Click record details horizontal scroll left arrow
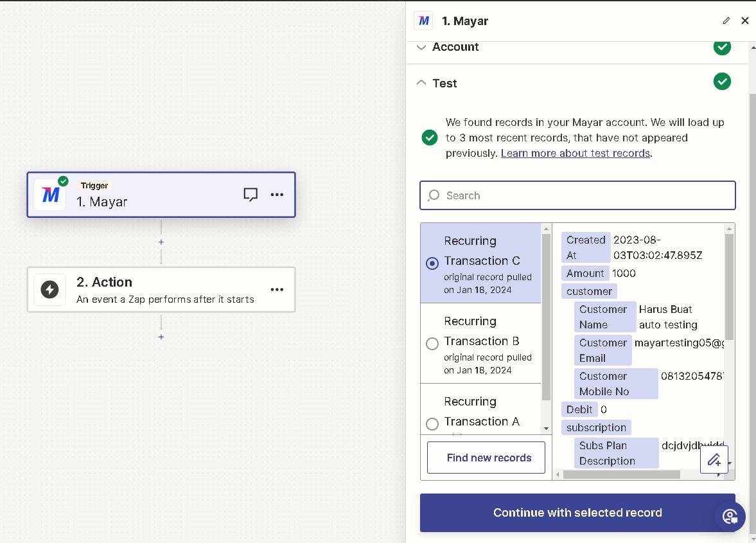Image resolution: width=756 pixels, height=543 pixels. [558, 474]
